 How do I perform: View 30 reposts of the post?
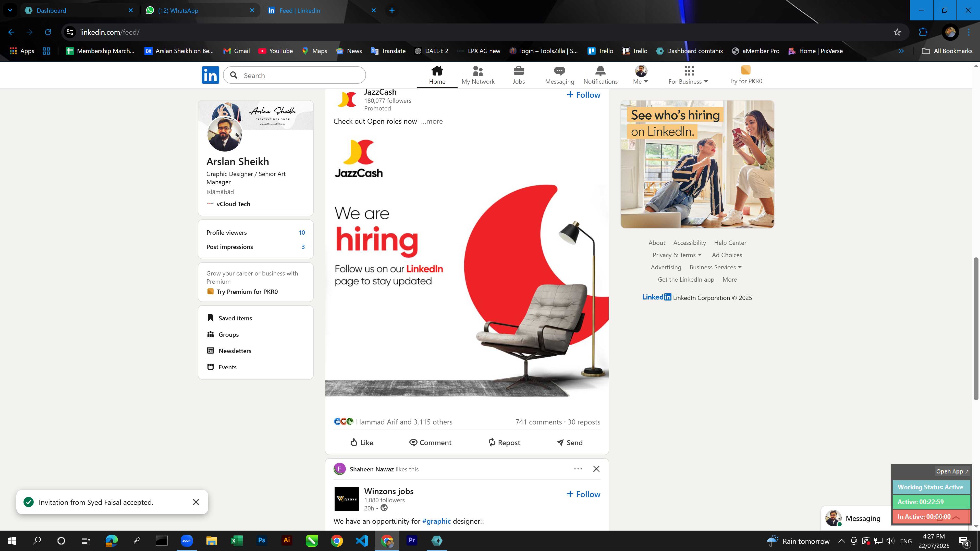click(x=584, y=422)
